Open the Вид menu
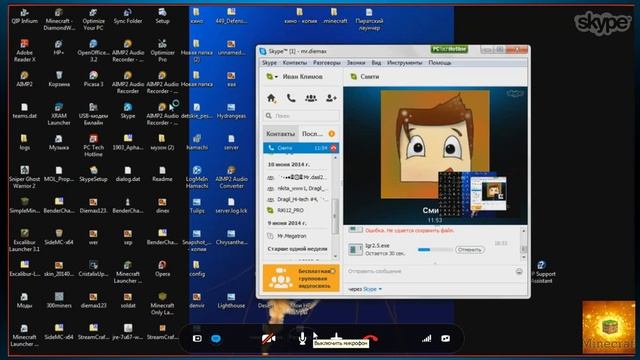The height and width of the screenshot is (360, 640). [x=376, y=63]
